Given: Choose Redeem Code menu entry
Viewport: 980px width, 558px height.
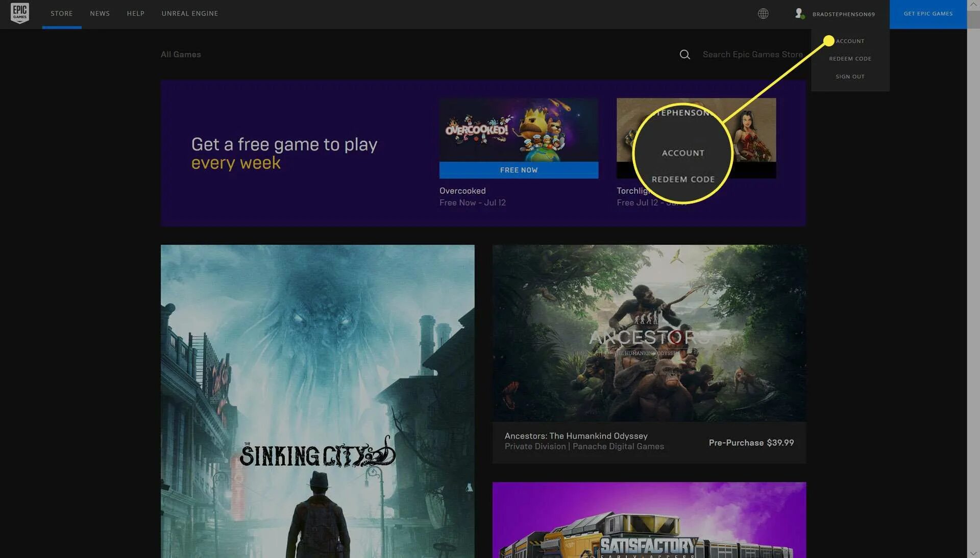Looking at the screenshot, I should pos(850,59).
